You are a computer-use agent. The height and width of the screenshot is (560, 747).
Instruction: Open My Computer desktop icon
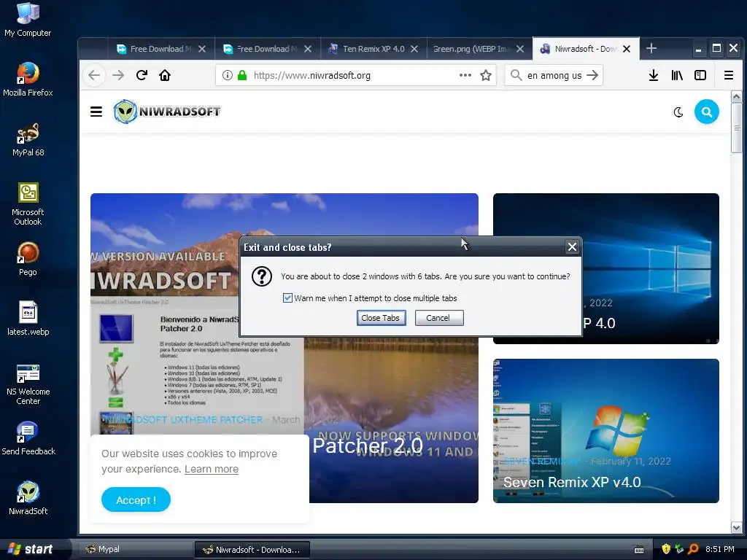(x=28, y=20)
